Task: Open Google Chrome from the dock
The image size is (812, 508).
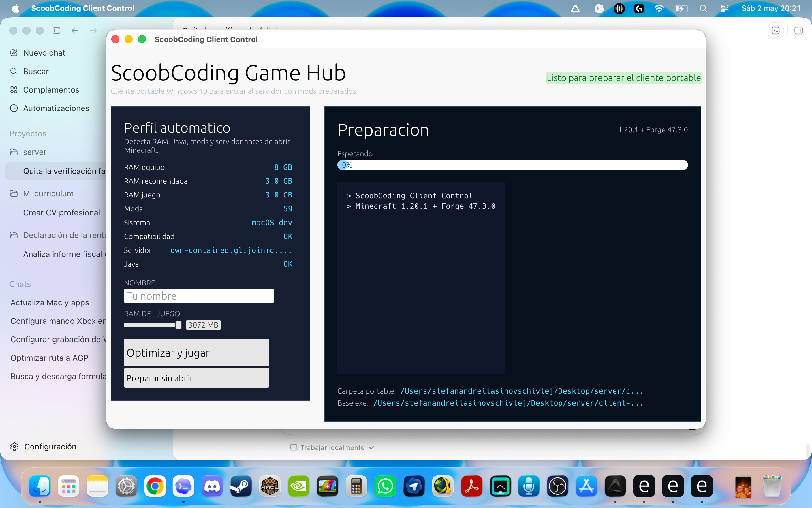Action: pyautogui.click(x=155, y=486)
